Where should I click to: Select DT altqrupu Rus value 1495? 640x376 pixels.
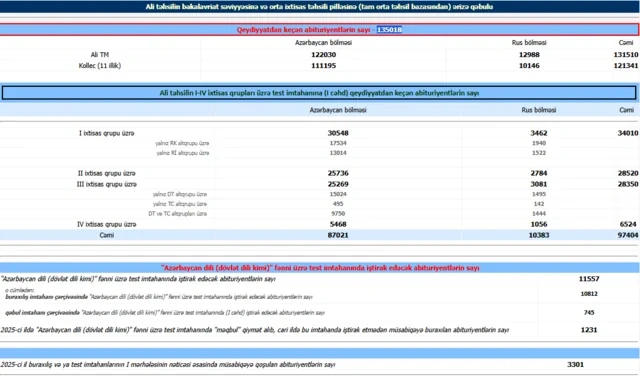[x=539, y=194]
